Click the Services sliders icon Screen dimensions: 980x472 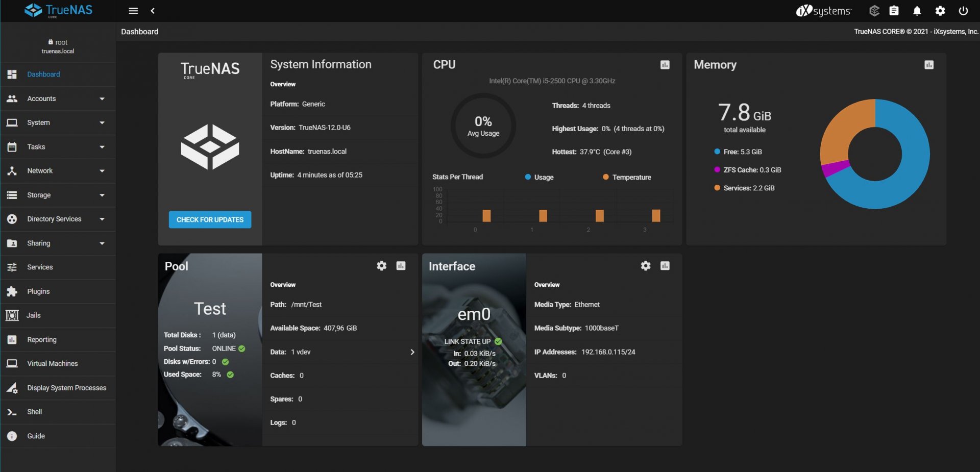click(x=12, y=267)
